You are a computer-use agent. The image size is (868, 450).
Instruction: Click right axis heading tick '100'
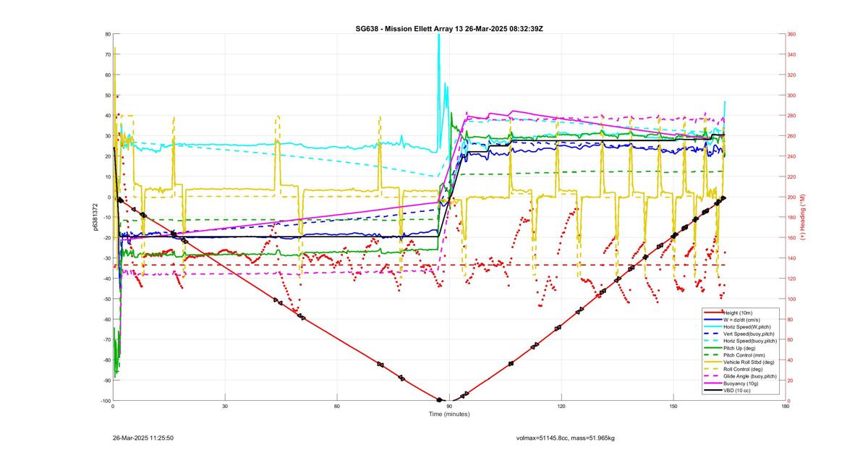(792, 299)
